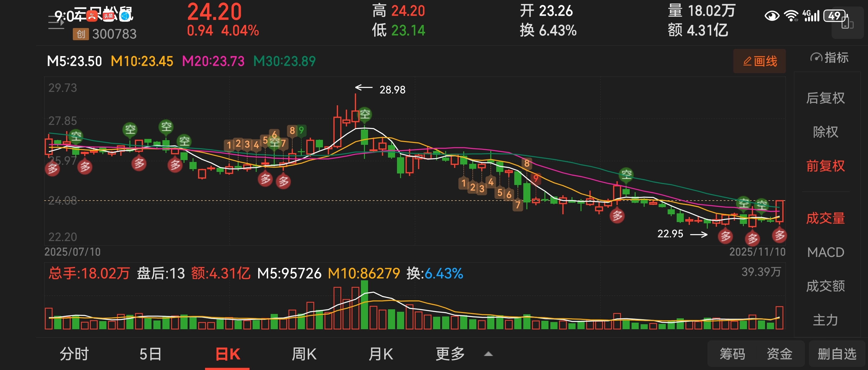The image size is (868, 370).
Task: Click the eye comfort status bar icon
Action: pos(772,16)
